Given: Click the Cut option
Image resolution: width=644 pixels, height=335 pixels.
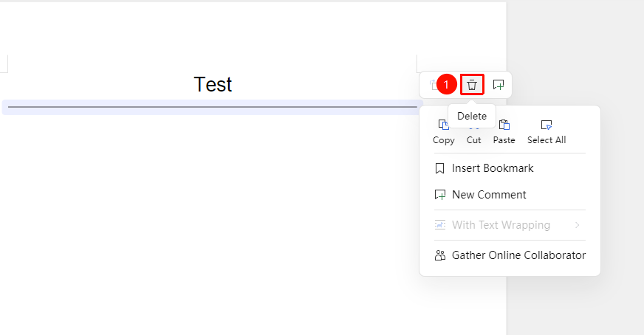Looking at the screenshot, I should coord(473,139).
